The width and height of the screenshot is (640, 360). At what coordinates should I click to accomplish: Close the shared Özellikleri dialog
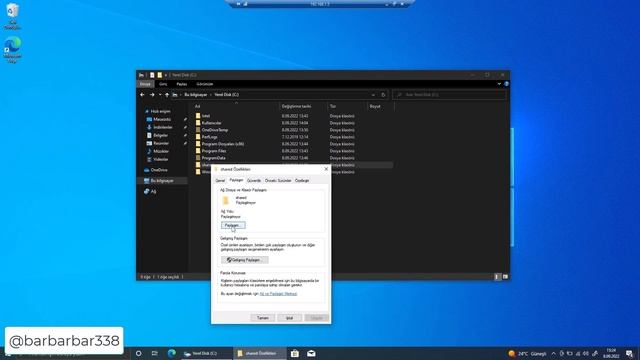click(326, 169)
